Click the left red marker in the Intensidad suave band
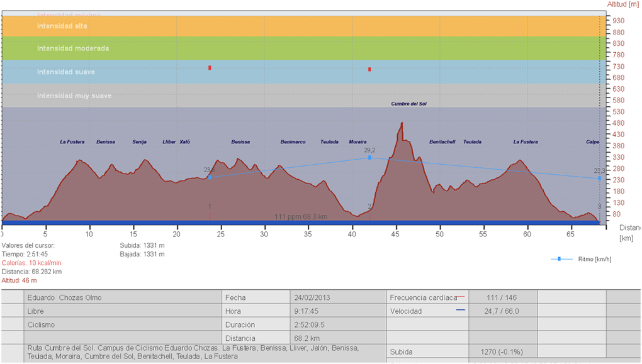This screenshot has width=642, height=364. [x=210, y=68]
